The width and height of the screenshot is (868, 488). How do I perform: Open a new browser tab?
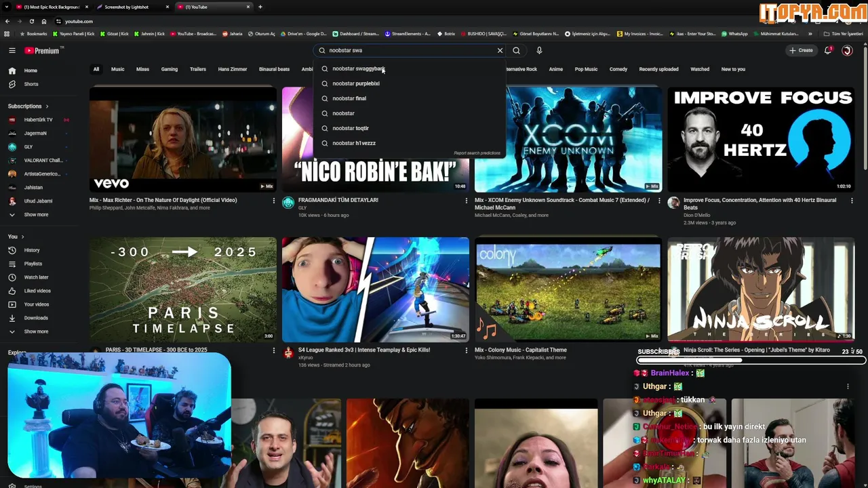260,7
